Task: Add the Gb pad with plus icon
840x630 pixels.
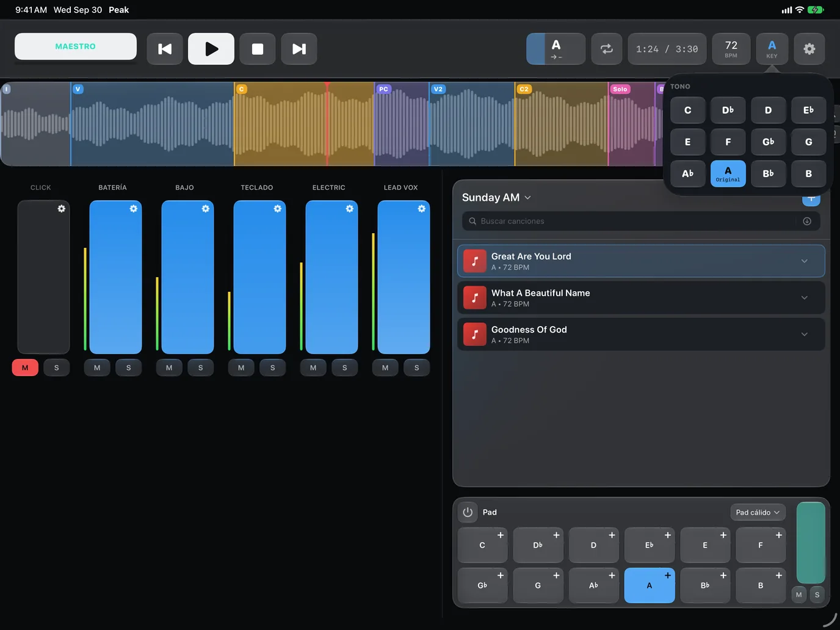Action: pyautogui.click(x=501, y=576)
